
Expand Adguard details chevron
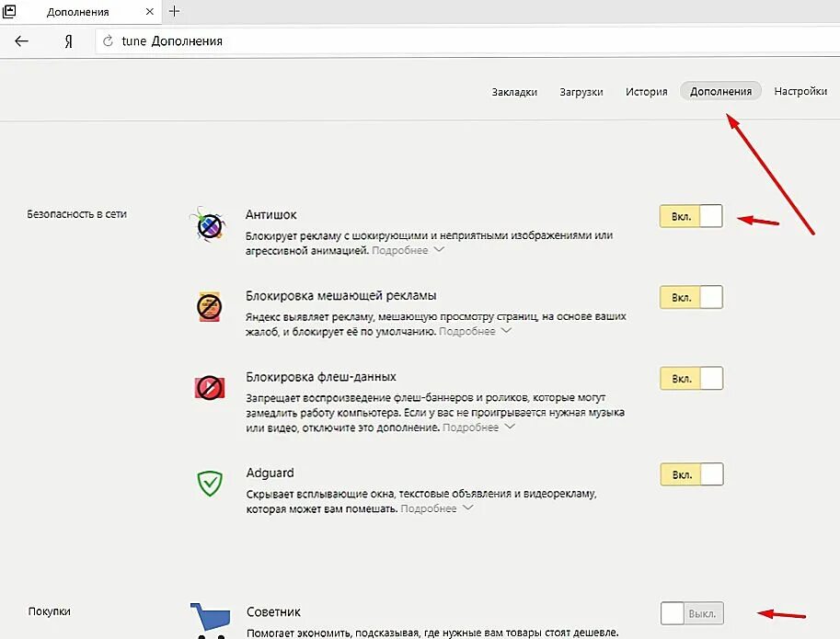tap(467, 508)
